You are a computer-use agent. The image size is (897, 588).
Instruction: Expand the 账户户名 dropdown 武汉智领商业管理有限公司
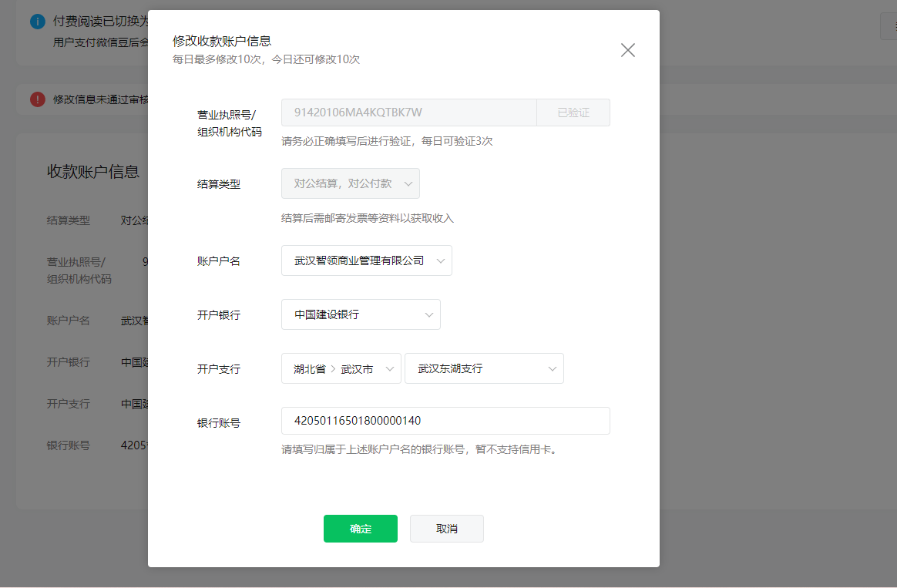click(367, 260)
